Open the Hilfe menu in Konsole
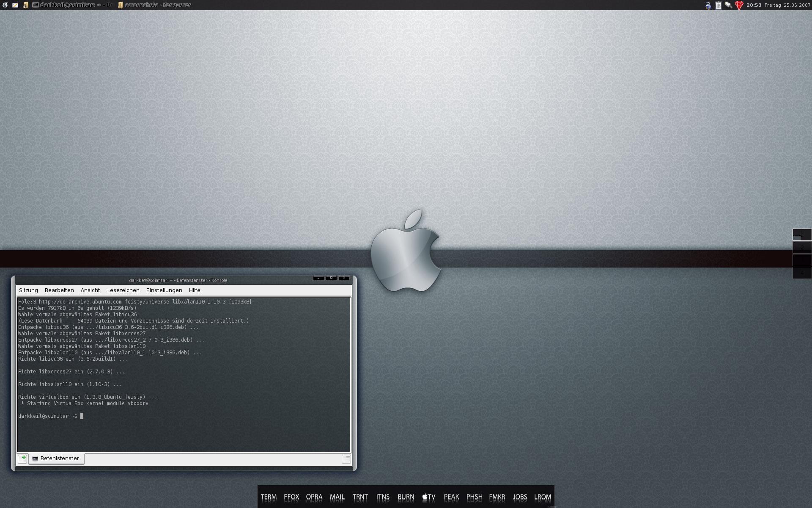 coord(195,290)
